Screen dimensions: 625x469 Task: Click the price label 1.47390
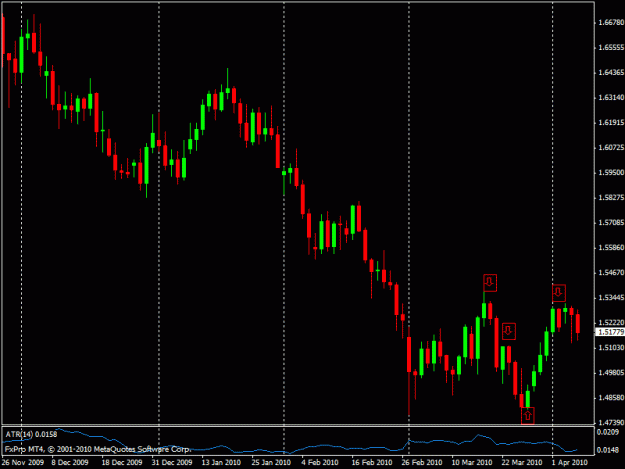pos(611,422)
